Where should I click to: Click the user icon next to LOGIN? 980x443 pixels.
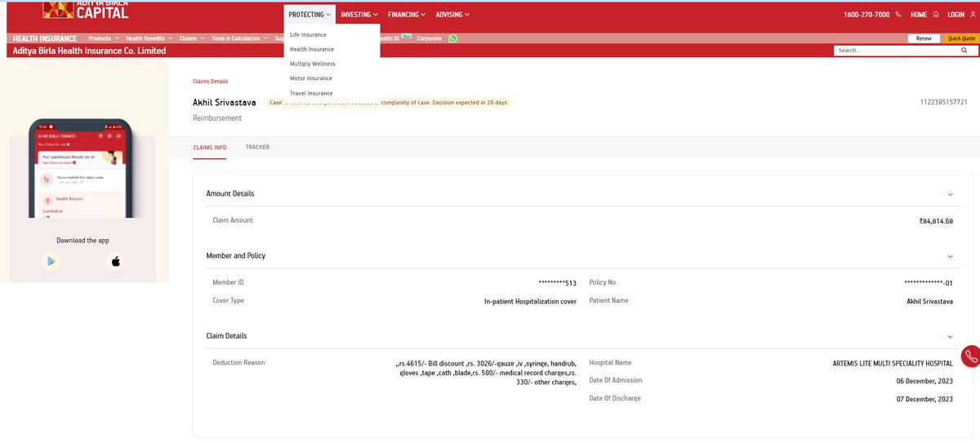click(x=972, y=15)
